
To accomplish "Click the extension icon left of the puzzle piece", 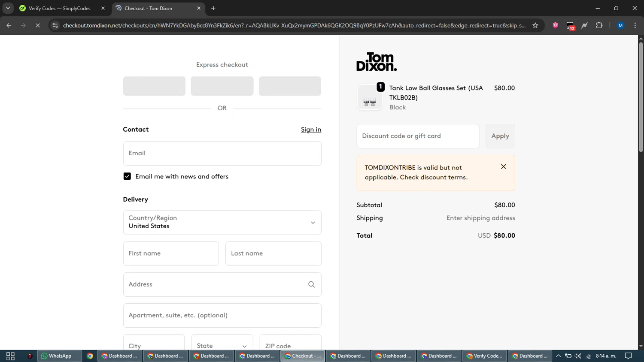I will (x=585, y=25).
